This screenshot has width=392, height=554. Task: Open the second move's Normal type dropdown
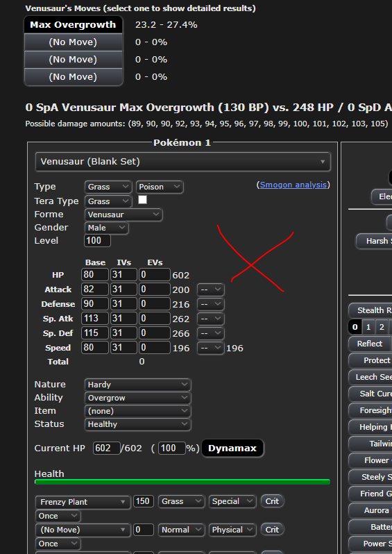coord(181,530)
